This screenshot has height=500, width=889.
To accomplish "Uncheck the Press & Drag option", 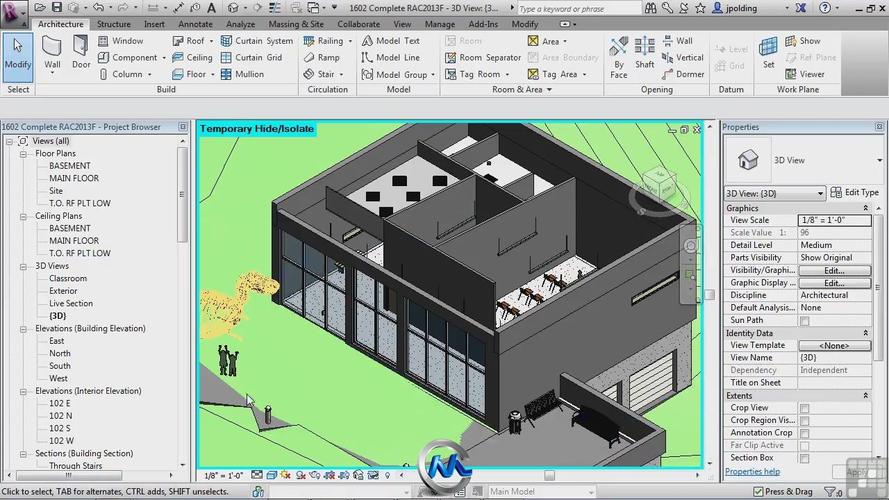I will point(758,491).
